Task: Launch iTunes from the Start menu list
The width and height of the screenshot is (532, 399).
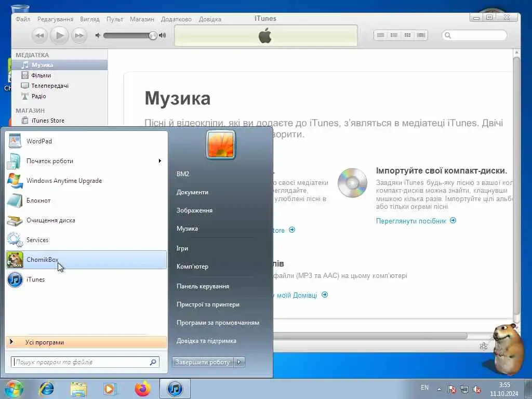Action: [86, 280]
